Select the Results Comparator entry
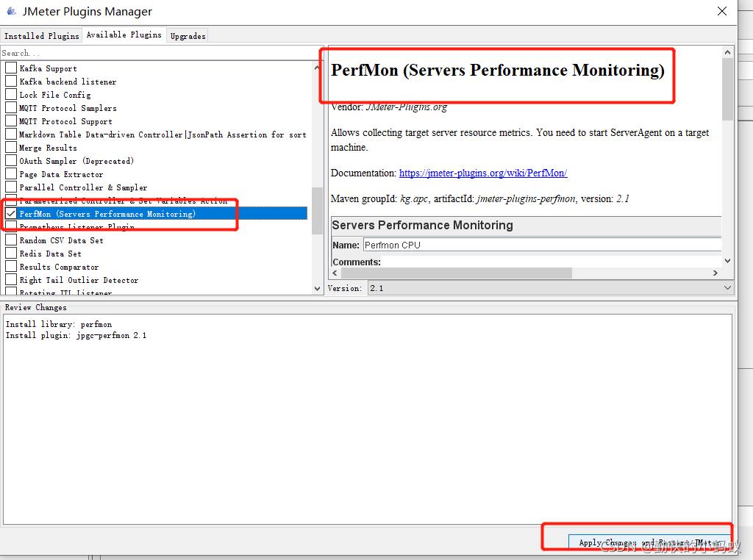 59,267
